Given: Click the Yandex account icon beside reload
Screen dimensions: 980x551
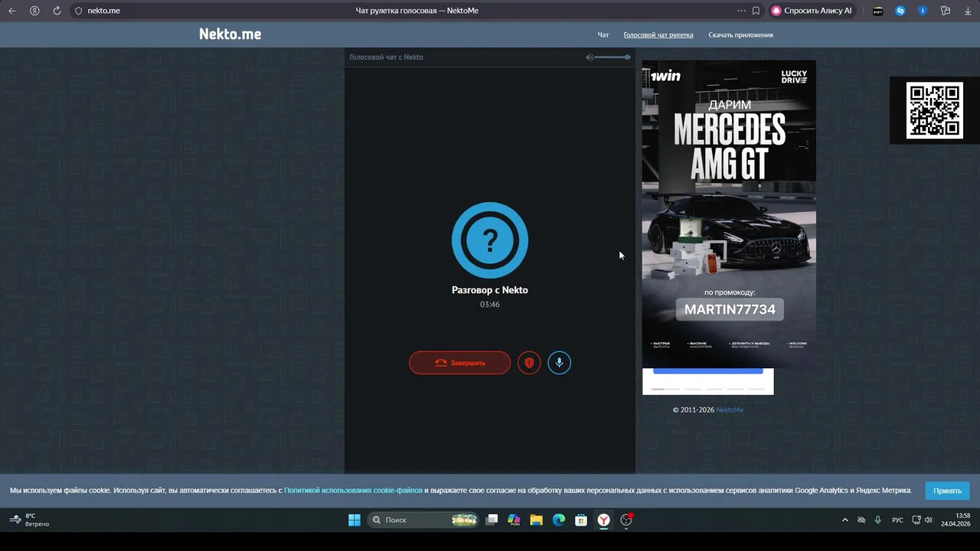Looking at the screenshot, I should pos(34,11).
